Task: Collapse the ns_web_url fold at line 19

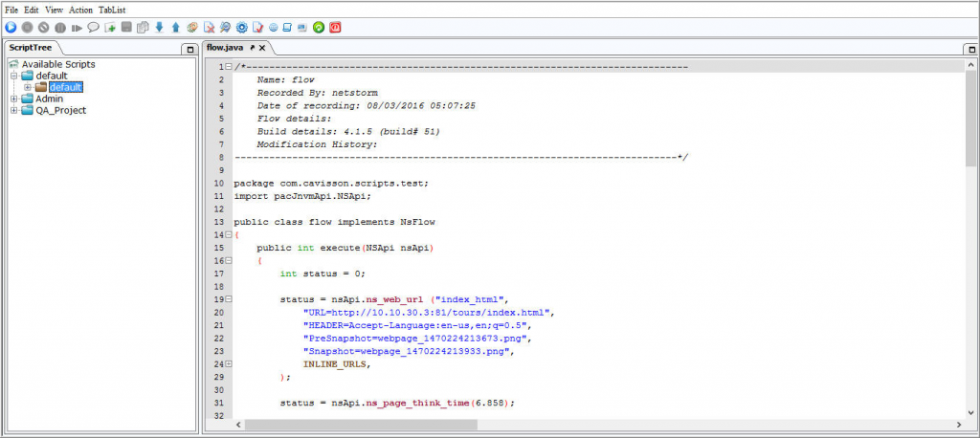Action: (x=229, y=299)
